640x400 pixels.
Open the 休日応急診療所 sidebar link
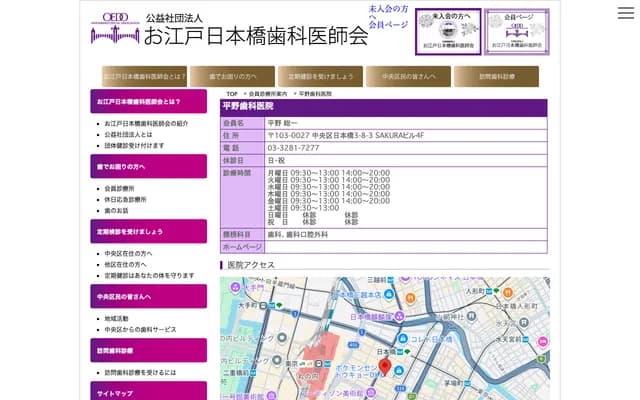tap(126, 199)
